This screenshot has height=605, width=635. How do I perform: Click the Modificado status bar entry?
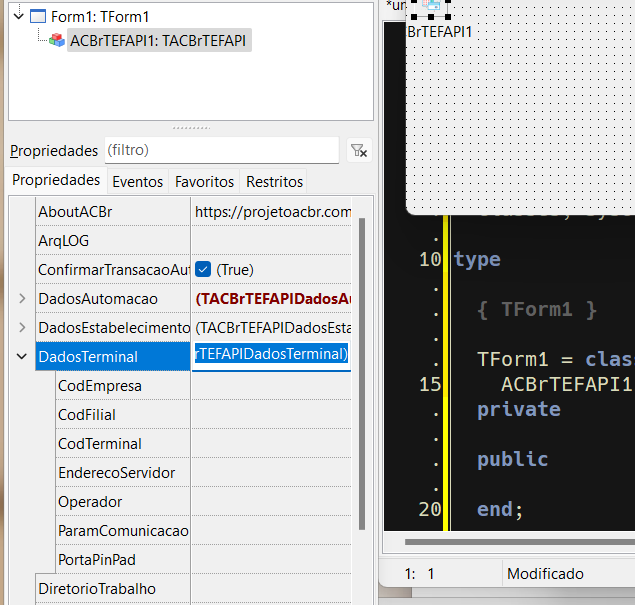tap(545, 574)
